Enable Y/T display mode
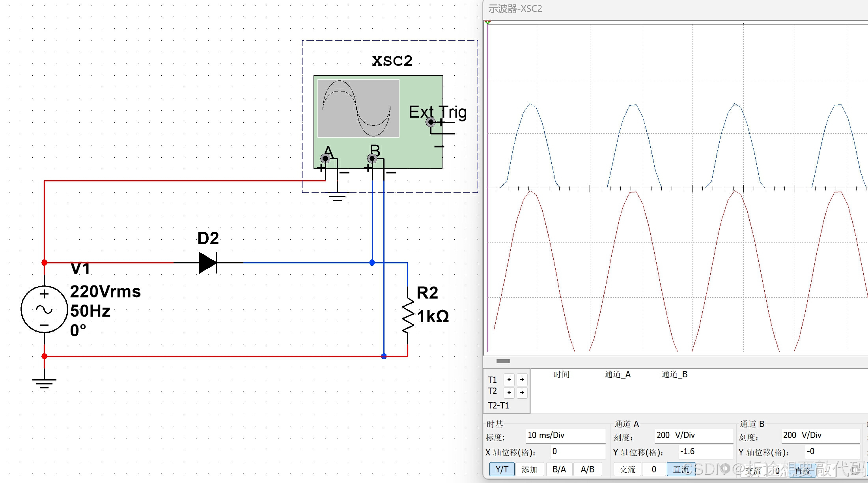Screen dimensions: 868x483 pos(502,469)
